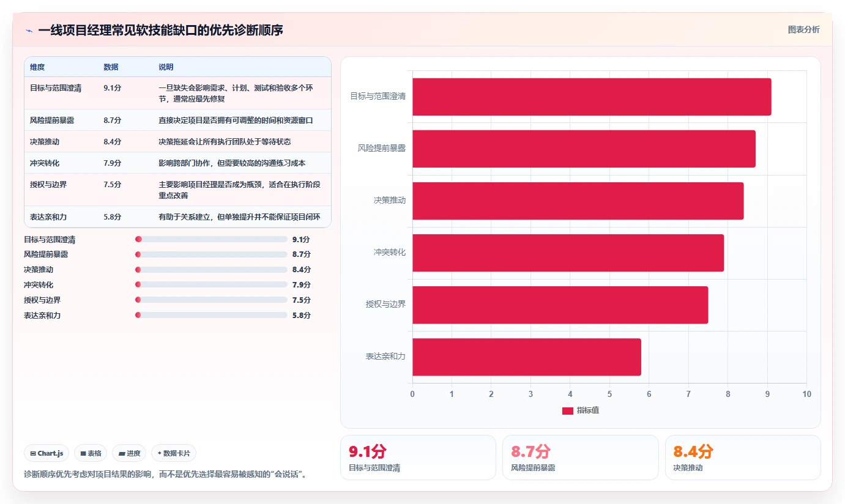Click the lightning icon beside the title
This screenshot has width=845, height=504.
[x=29, y=31]
